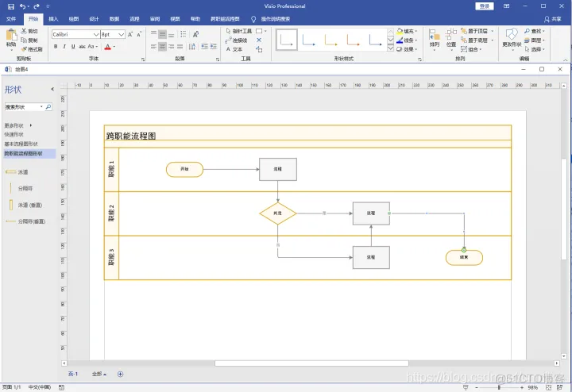Click the Paste clipboard icon
Image resolution: width=572 pixels, height=392 pixels.
11,35
